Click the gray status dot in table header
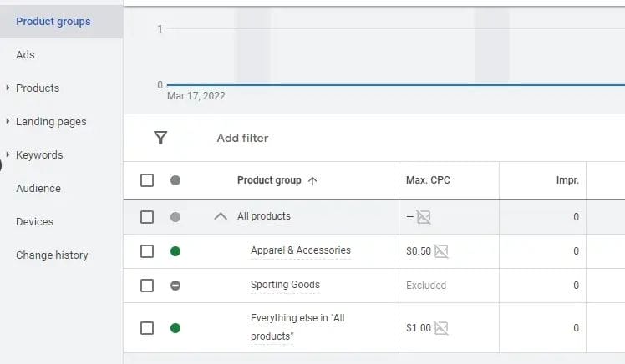This screenshot has width=625, height=364. tap(175, 180)
